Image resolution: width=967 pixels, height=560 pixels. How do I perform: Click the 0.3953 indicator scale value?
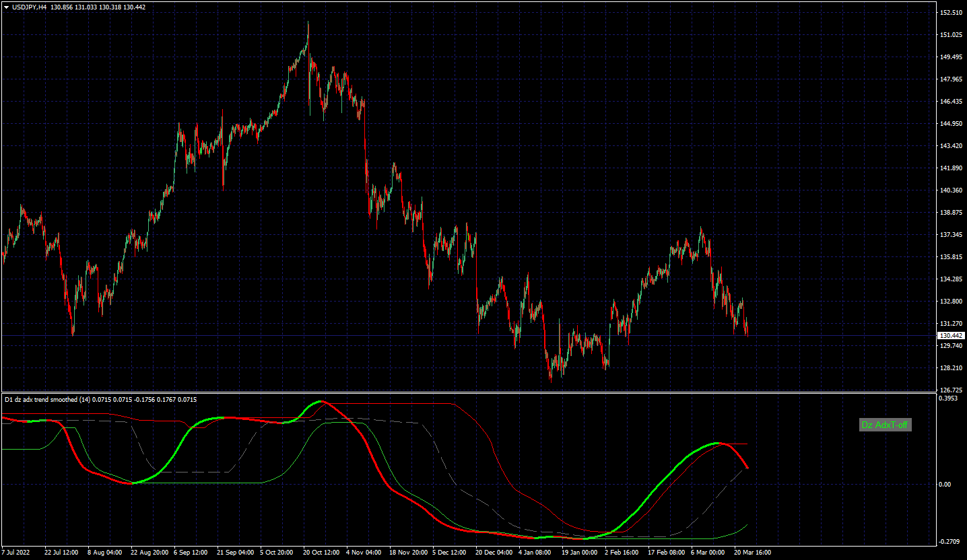tap(949, 398)
